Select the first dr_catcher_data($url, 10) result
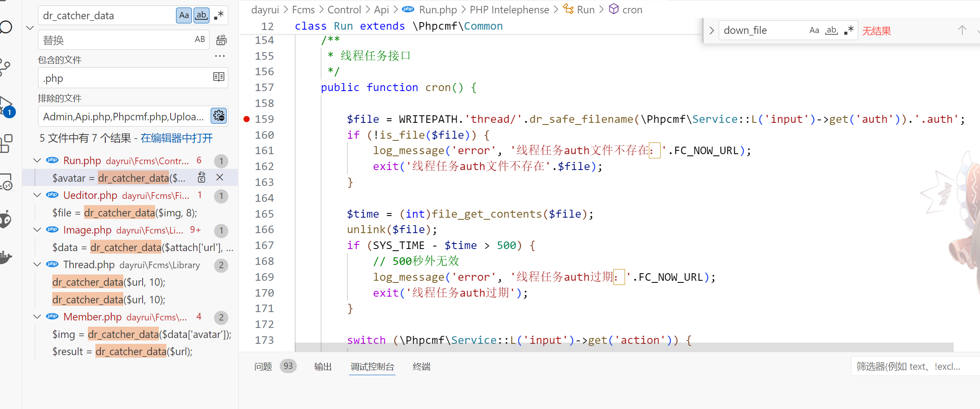 pos(109,282)
